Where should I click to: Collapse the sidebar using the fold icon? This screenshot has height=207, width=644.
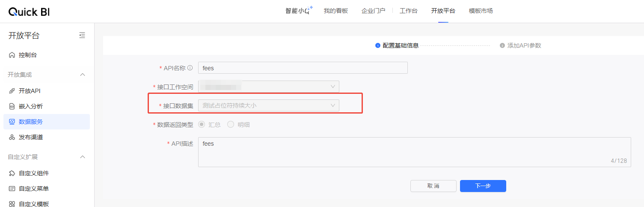point(82,36)
